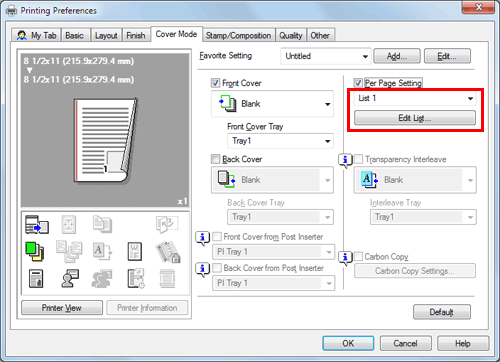Click the greyed rotating page arrow icon
This screenshot has height=362, width=500.
167,223
